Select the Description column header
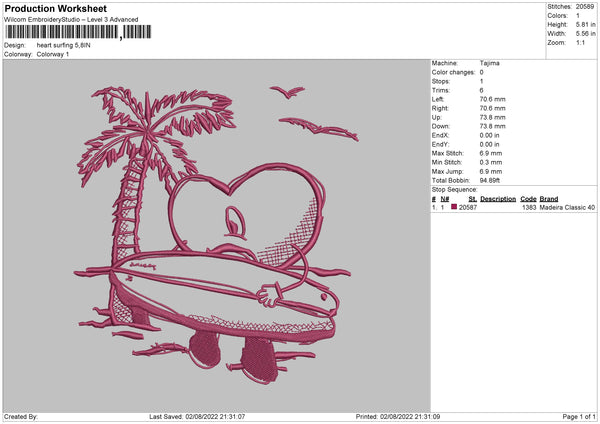This screenshot has height=424, width=600. 497,198
